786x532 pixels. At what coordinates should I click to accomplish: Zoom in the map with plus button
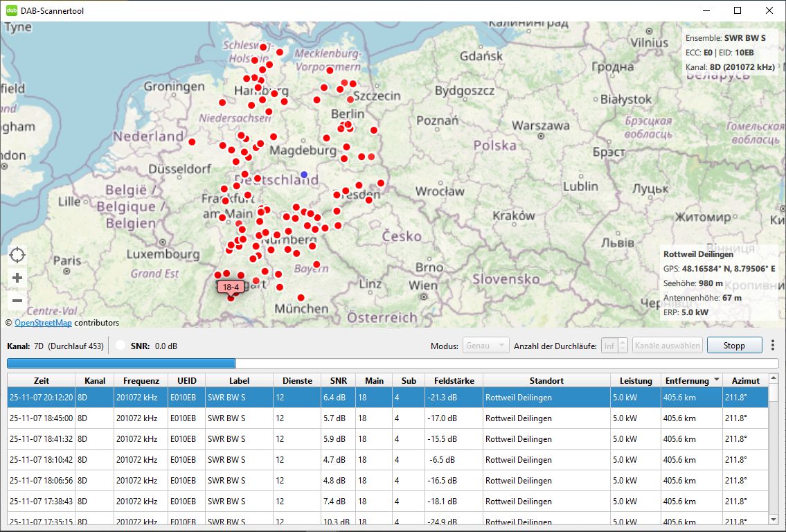pos(17,278)
